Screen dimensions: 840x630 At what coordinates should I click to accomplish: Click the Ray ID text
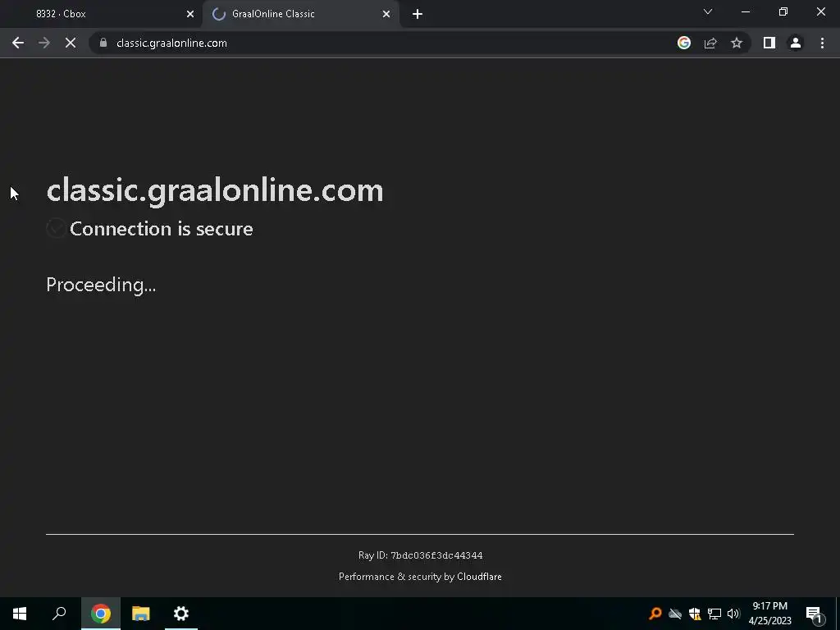(x=421, y=555)
